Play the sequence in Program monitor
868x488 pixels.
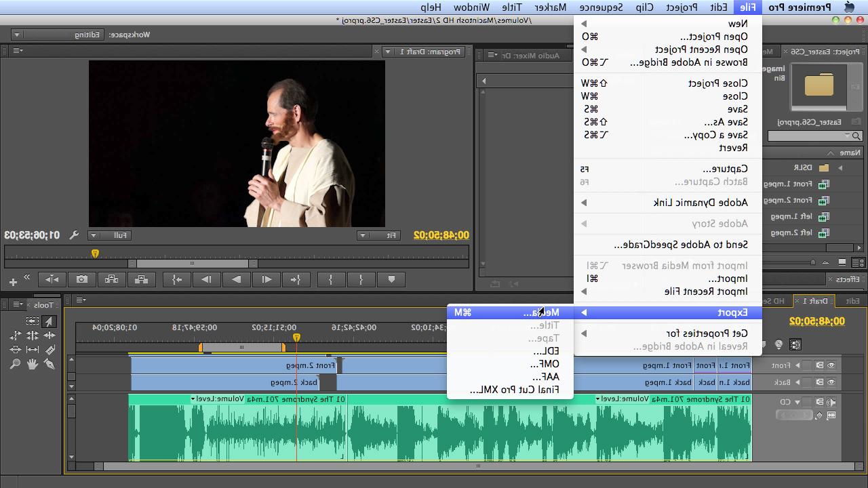(x=237, y=279)
